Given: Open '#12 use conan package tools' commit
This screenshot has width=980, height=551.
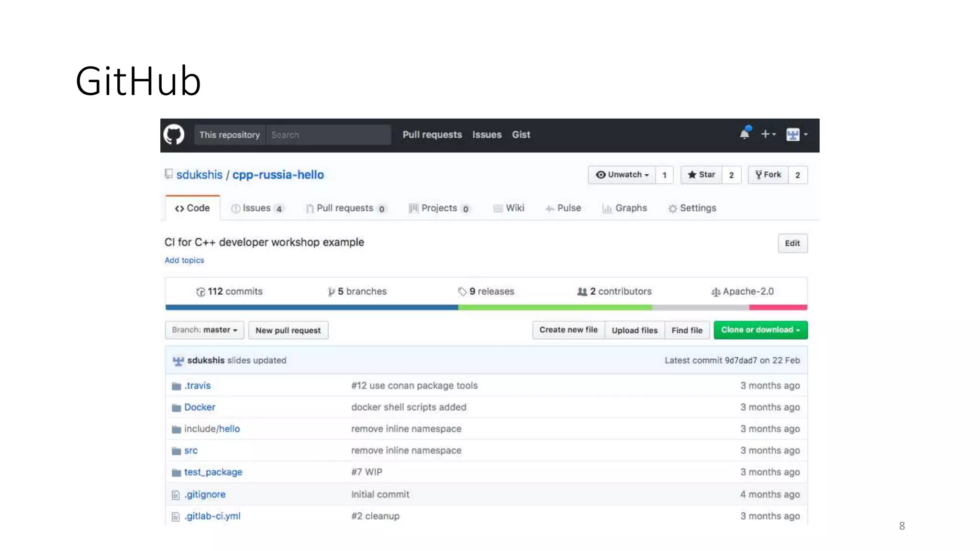Looking at the screenshot, I should (x=414, y=386).
